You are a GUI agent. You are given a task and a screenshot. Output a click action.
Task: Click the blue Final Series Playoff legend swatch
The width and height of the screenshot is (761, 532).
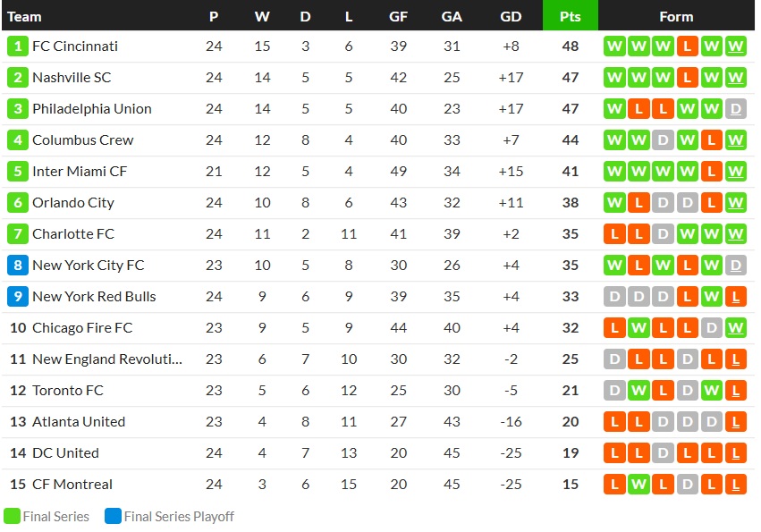(113, 516)
